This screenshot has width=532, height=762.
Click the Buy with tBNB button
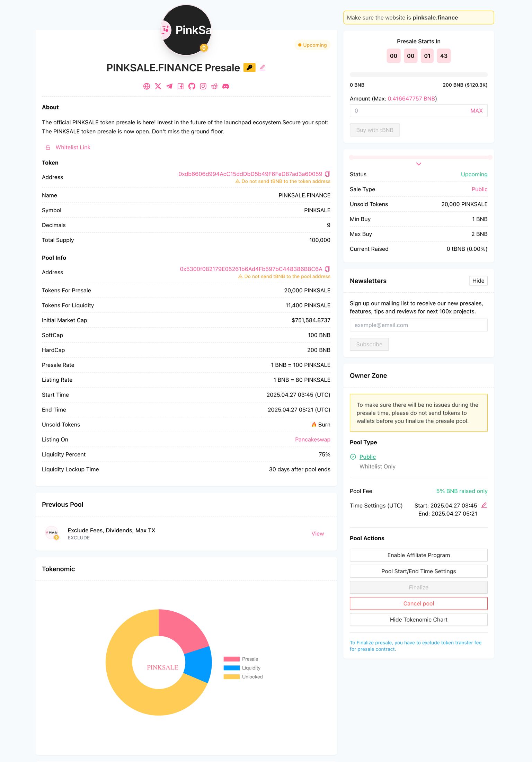[x=375, y=130]
